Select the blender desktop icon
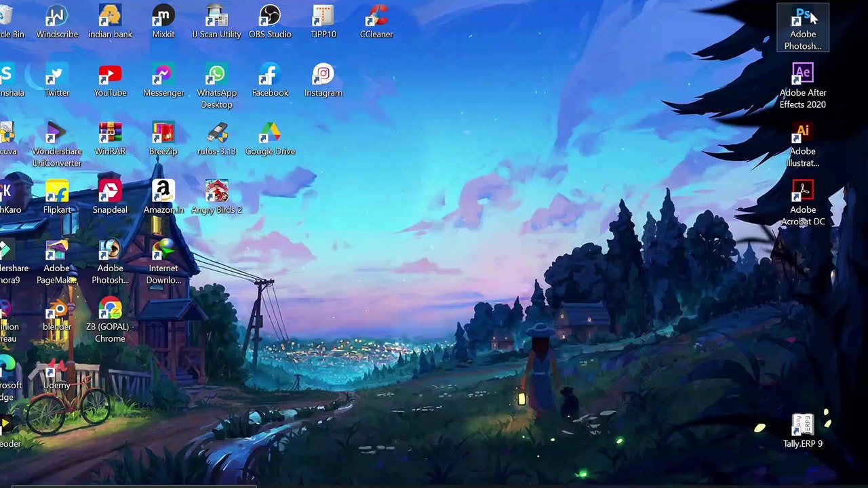Viewport: 868px width, 488px height. click(57, 314)
